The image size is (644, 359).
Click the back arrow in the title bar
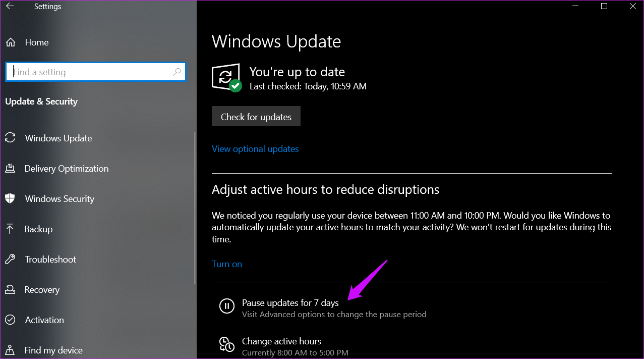(10, 6)
